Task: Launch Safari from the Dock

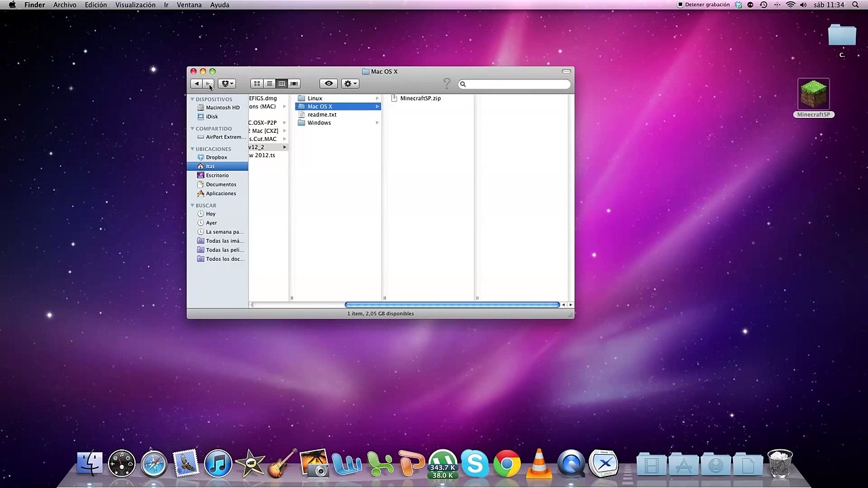Action: (x=154, y=464)
